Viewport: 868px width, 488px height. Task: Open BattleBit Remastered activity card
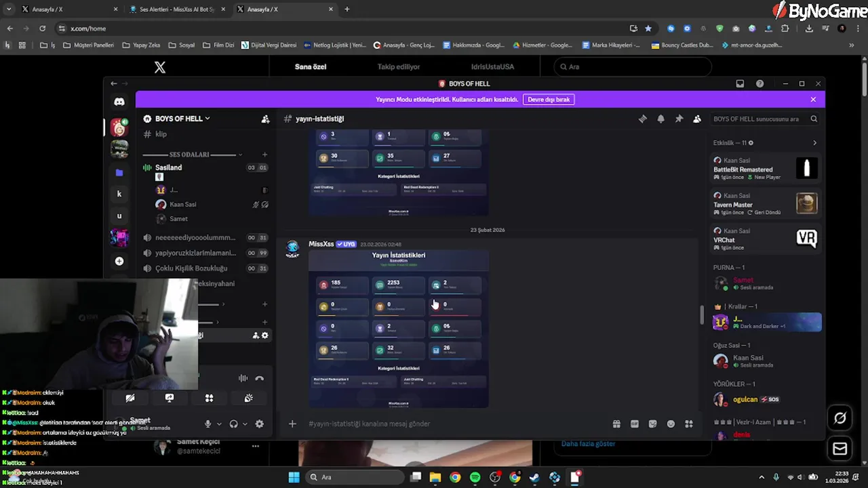(x=765, y=167)
